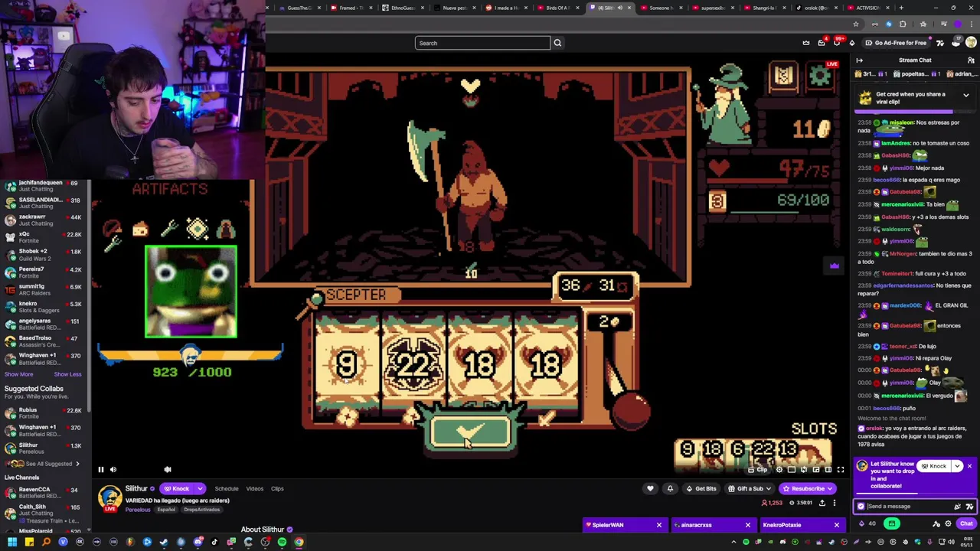The height and width of the screenshot is (551, 980).
Task: Click the Español tag
Action: pyautogui.click(x=166, y=510)
